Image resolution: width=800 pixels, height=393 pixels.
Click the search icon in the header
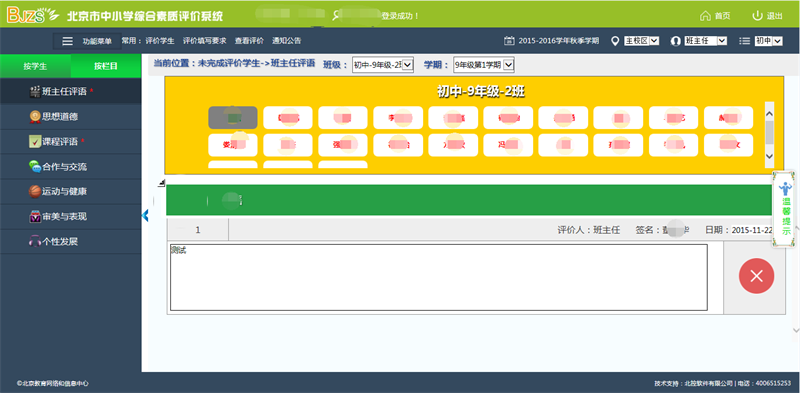coord(336,16)
